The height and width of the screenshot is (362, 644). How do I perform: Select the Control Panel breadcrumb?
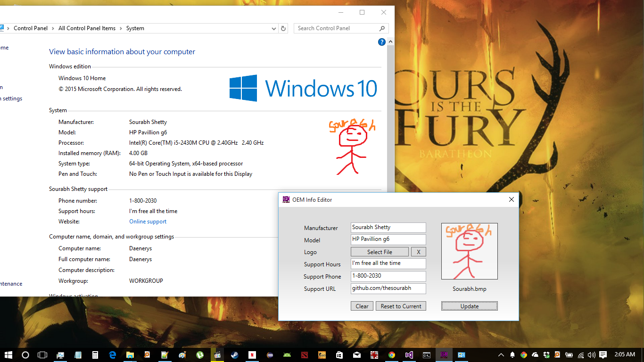[31, 28]
